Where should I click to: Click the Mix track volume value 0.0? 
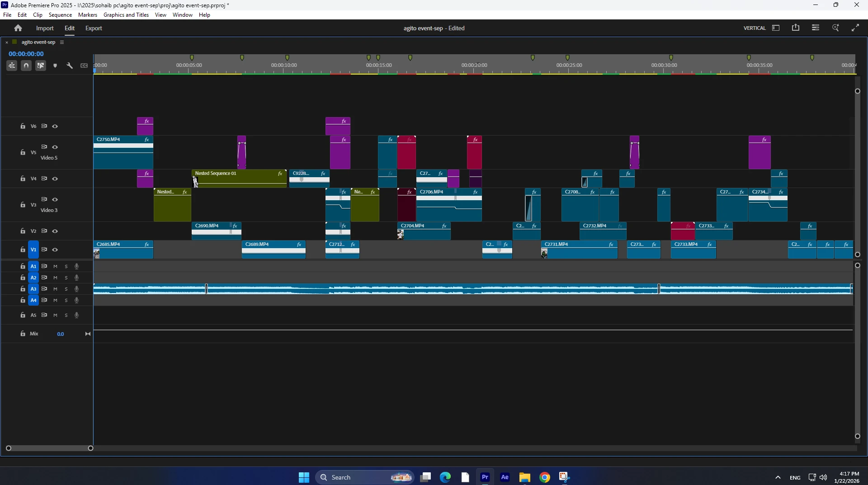pyautogui.click(x=61, y=334)
